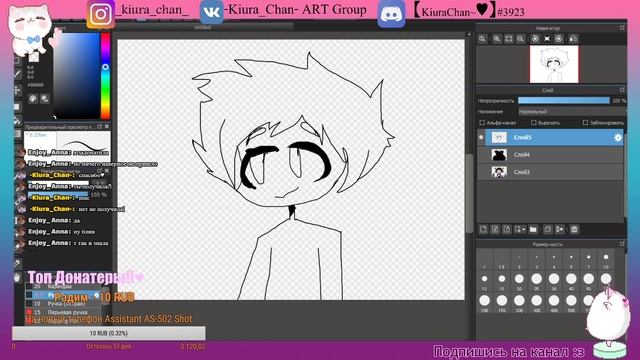Undock the Слой panel
Viewport: 640px width, 360px height.
[622, 89]
